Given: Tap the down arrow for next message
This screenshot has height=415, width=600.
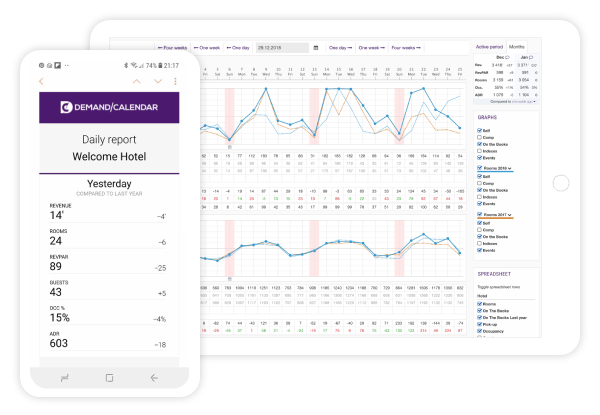Looking at the screenshot, I should [157, 80].
